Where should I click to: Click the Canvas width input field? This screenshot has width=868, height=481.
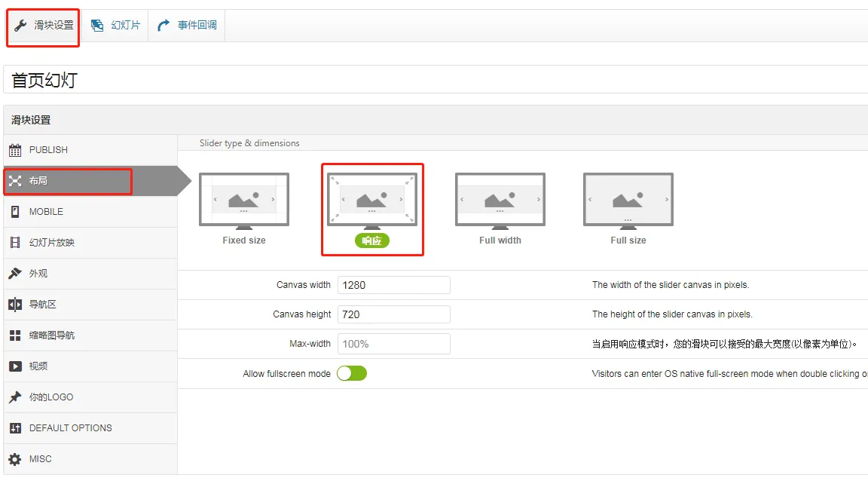[393, 285]
